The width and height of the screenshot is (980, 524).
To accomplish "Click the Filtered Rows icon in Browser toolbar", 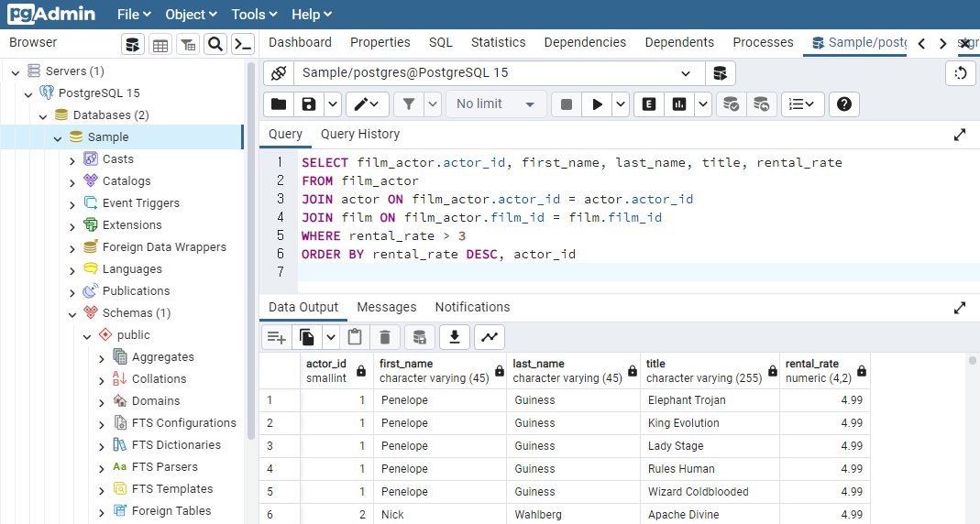I will pos(188,44).
